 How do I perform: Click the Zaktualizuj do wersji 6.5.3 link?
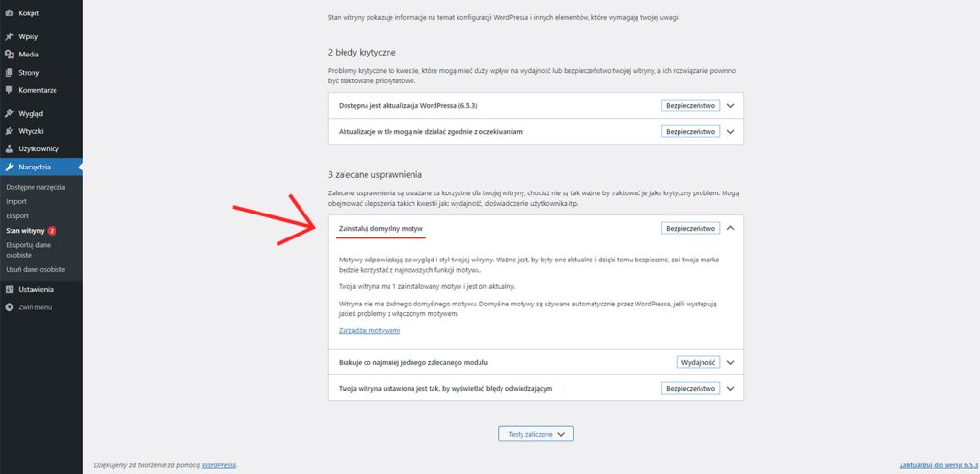938,466
